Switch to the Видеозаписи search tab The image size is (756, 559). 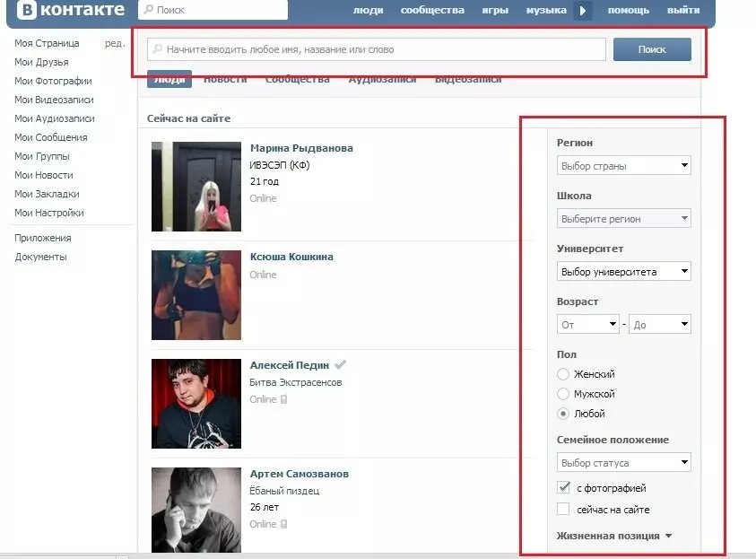(x=468, y=80)
